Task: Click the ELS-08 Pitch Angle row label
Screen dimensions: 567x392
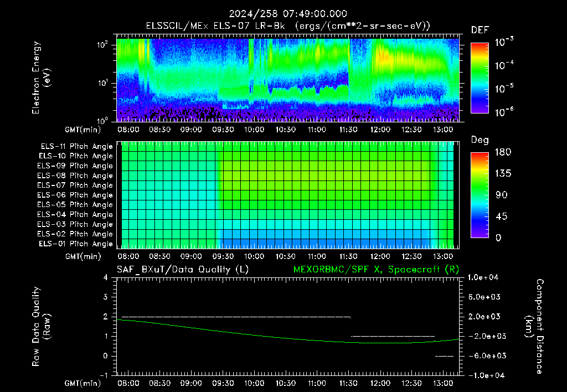Action: pos(75,176)
